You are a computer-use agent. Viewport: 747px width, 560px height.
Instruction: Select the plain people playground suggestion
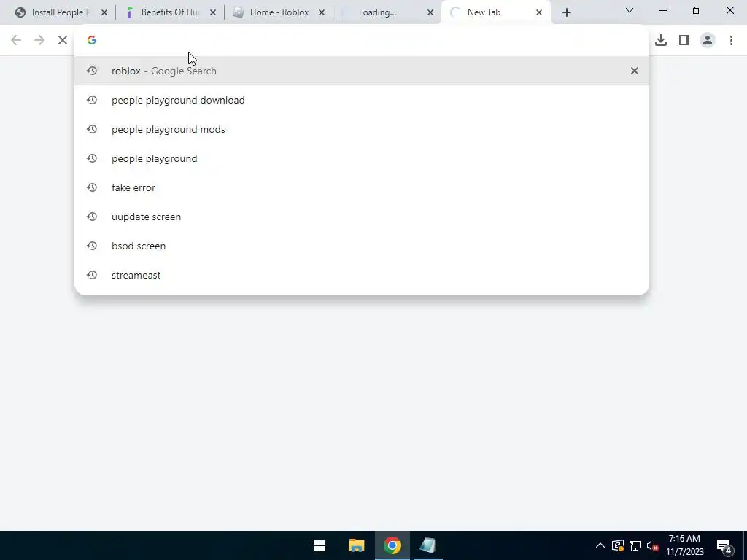[362, 158]
